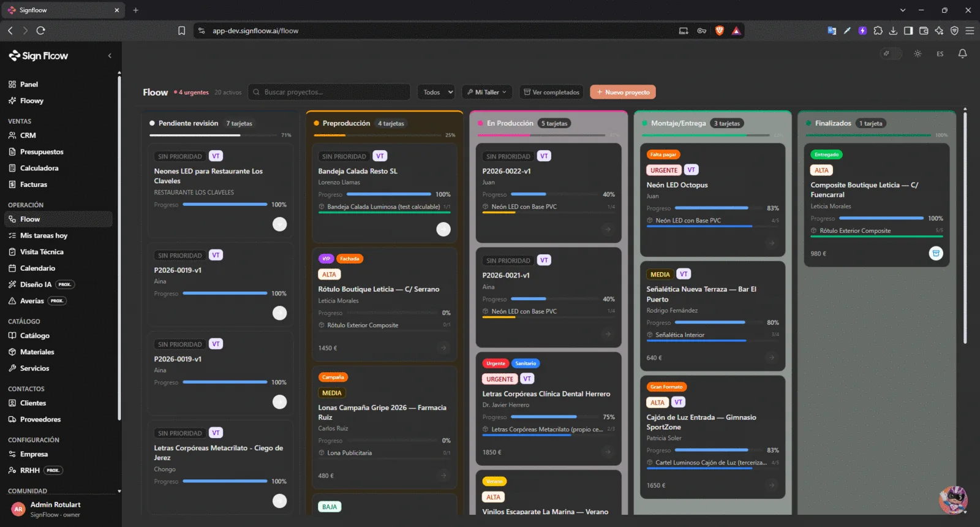This screenshot has width=980, height=527.
Task: Click the archive icon on Composite Boutique Leticia card
Action: tap(936, 253)
